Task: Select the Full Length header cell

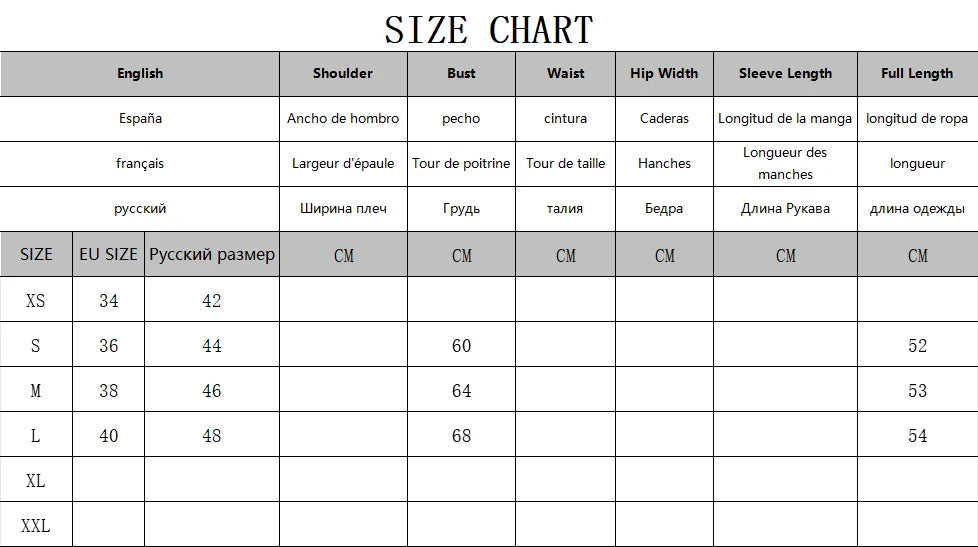Action: click(917, 73)
